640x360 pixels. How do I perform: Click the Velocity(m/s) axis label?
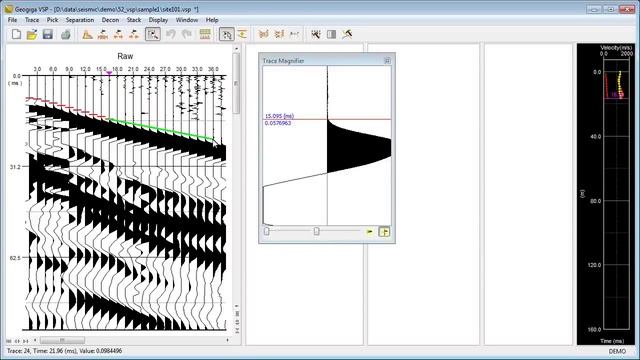point(616,48)
